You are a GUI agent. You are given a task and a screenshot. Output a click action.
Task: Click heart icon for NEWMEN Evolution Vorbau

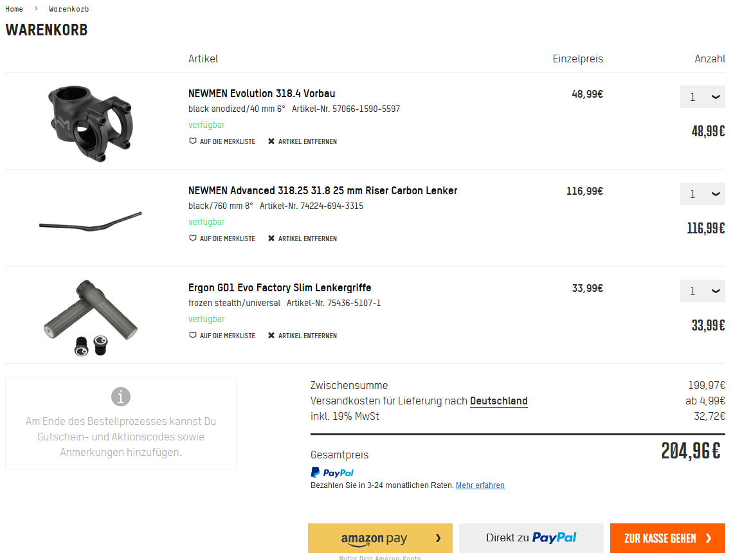click(192, 141)
